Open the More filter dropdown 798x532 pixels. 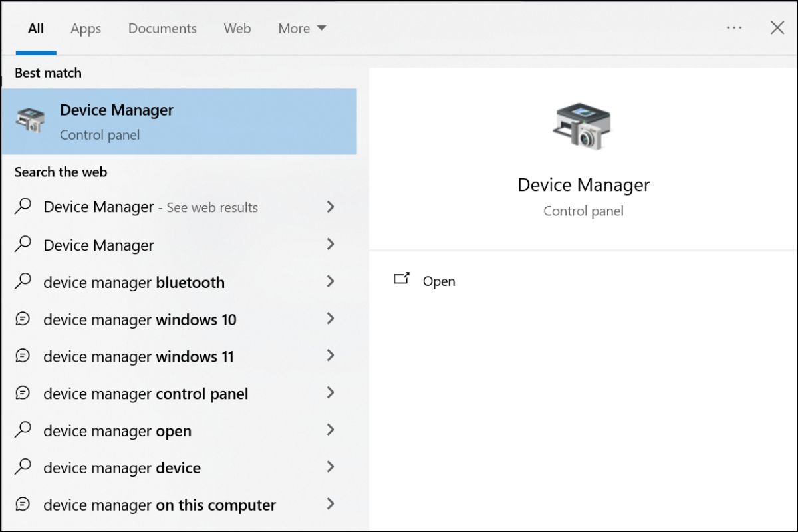[302, 29]
